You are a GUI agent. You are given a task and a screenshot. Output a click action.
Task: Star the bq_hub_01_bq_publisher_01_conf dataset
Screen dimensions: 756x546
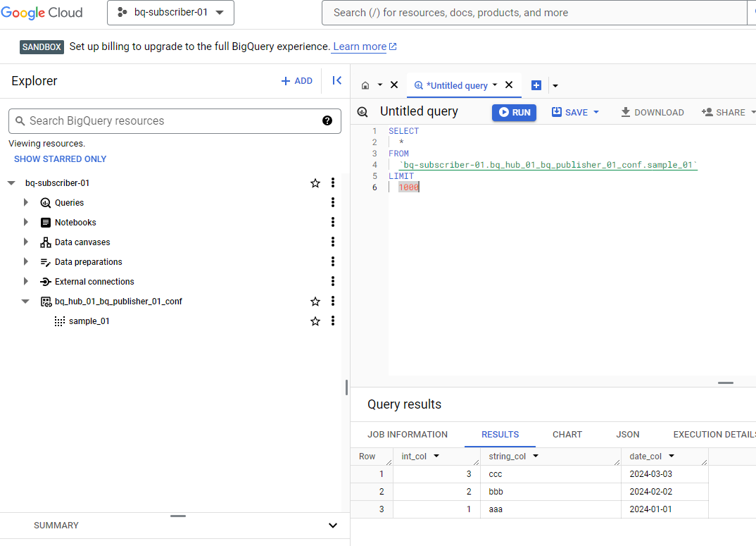pyautogui.click(x=315, y=302)
